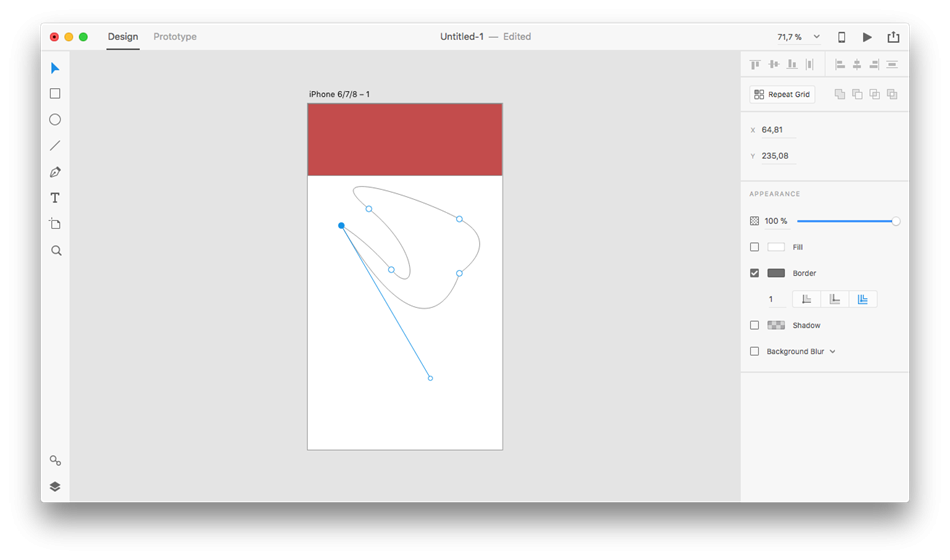The image size is (950, 560).
Task: Align selected objects to bottom
Action: click(x=792, y=64)
